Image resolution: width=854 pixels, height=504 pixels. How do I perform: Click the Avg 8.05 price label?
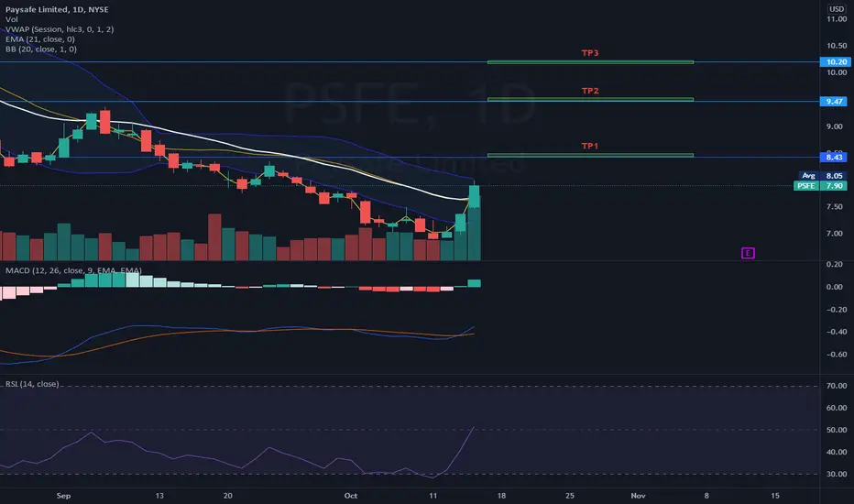(x=823, y=175)
